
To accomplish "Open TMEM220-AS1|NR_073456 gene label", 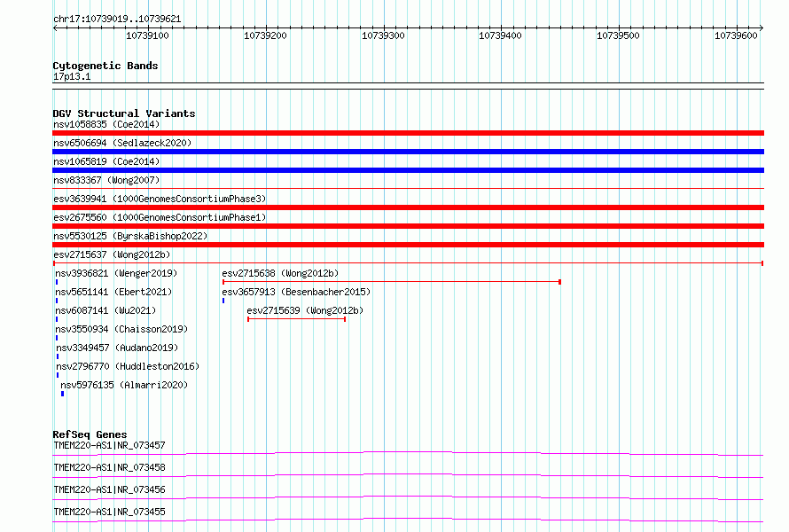I will tap(109, 489).
